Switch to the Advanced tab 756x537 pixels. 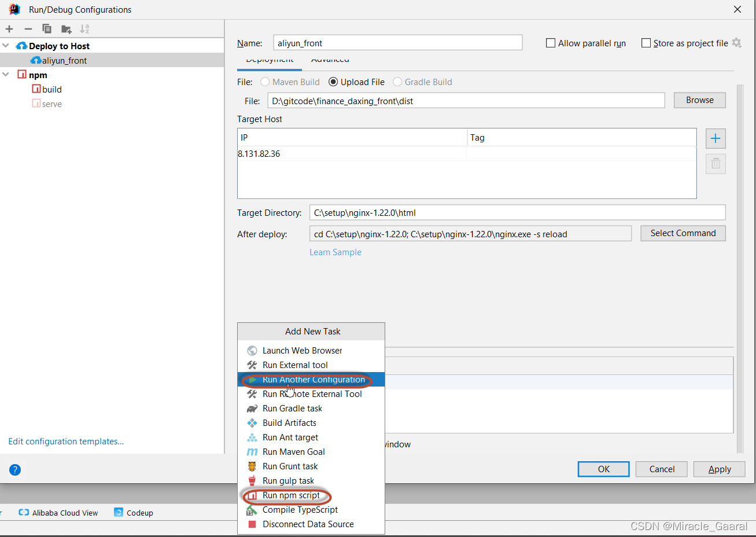point(330,60)
